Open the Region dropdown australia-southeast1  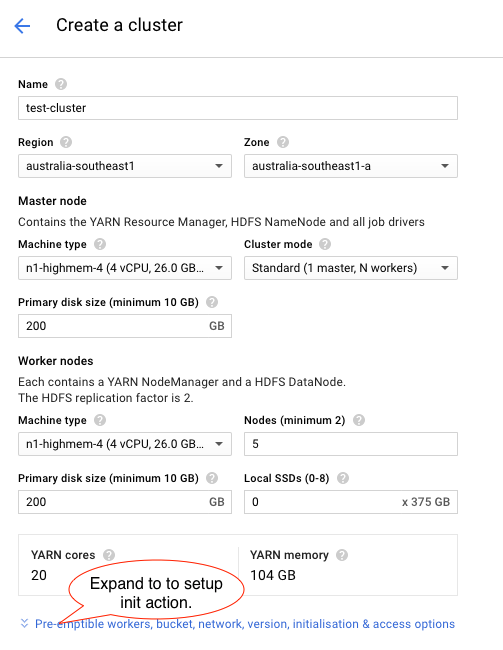pos(125,166)
